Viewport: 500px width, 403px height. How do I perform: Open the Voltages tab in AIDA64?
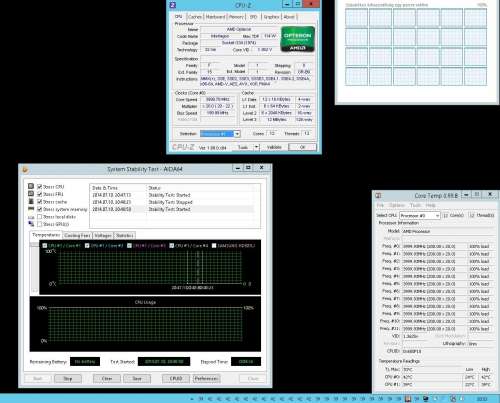(103, 236)
